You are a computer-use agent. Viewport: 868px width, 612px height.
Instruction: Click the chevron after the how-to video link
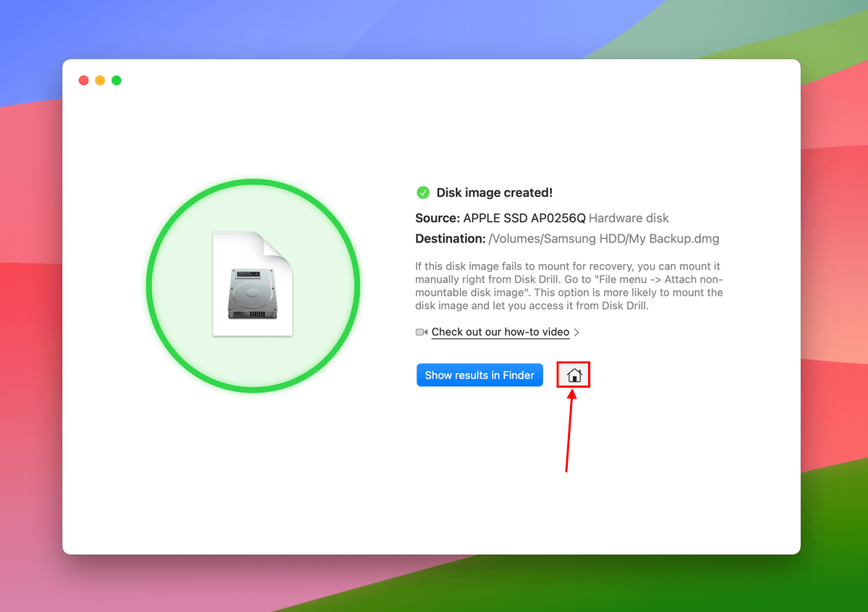(x=576, y=333)
